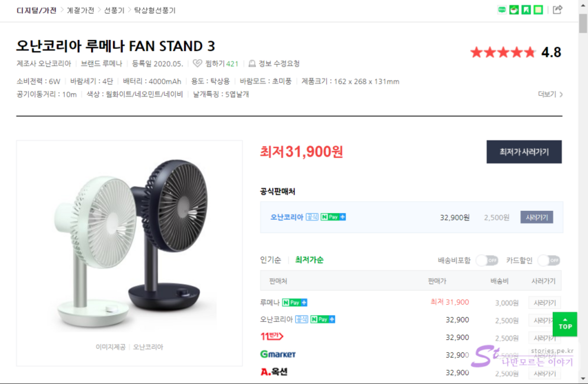Click the Naver Cafe share icon
588x384 pixels.
click(x=514, y=10)
